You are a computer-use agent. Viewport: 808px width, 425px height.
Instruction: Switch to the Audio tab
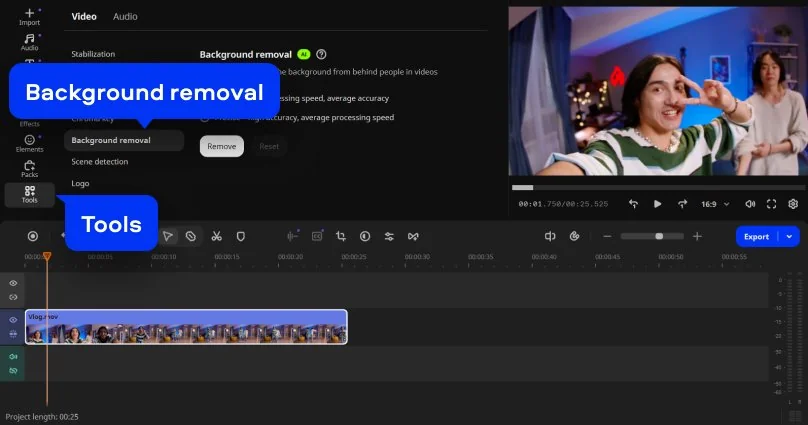pyautogui.click(x=125, y=17)
